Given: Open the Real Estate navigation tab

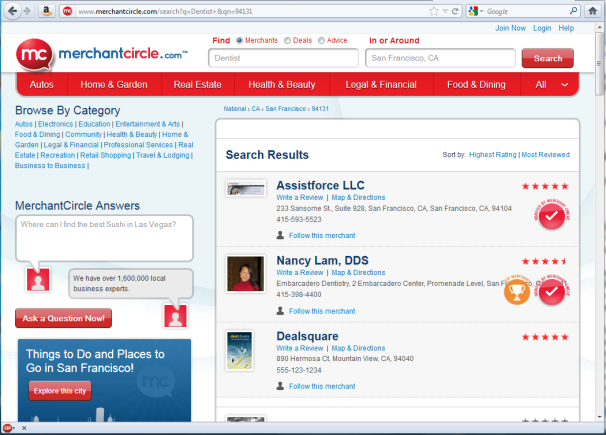Looking at the screenshot, I should pos(197,85).
